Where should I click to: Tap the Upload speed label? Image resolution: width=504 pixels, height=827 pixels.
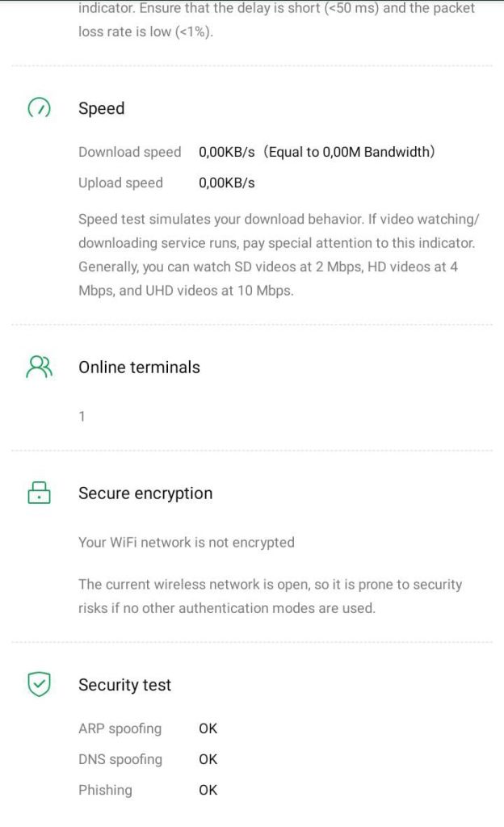tap(120, 183)
